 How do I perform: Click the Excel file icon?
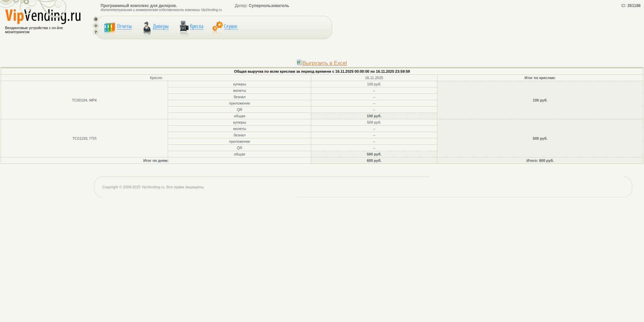299,63
